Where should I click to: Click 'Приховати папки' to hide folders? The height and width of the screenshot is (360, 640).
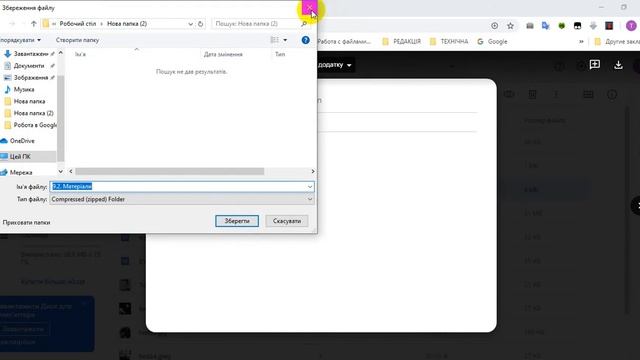point(26,222)
